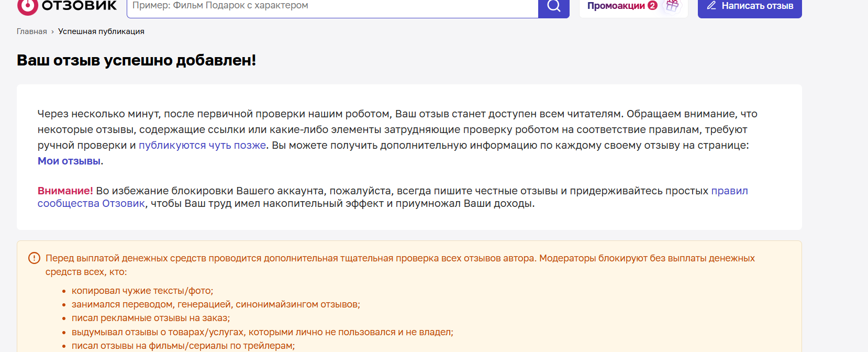This screenshot has height=352, width=868.
Task: Click bullet писал рекламные отзывы на заказ
Action: pyautogui.click(x=151, y=318)
